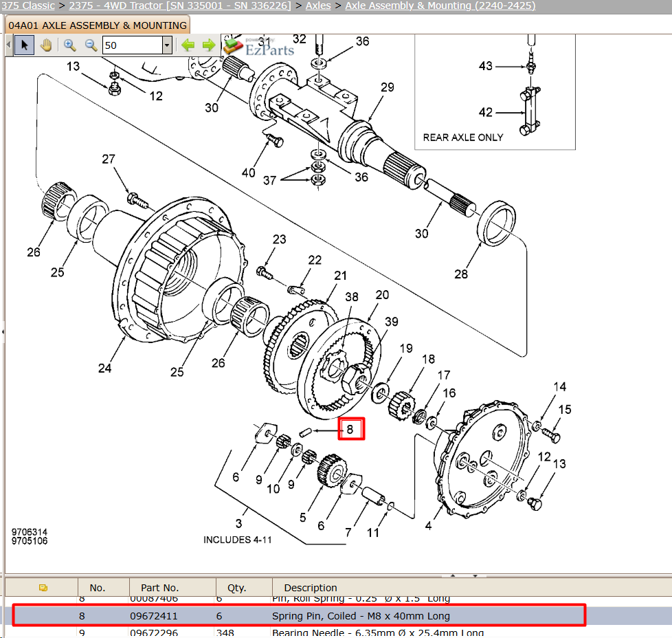Click callout 37 on the diagram
The image size is (672, 638).
(269, 180)
